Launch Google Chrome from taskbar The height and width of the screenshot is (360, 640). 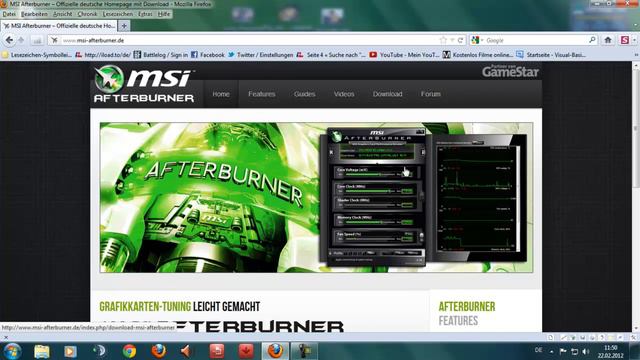[129, 351]
